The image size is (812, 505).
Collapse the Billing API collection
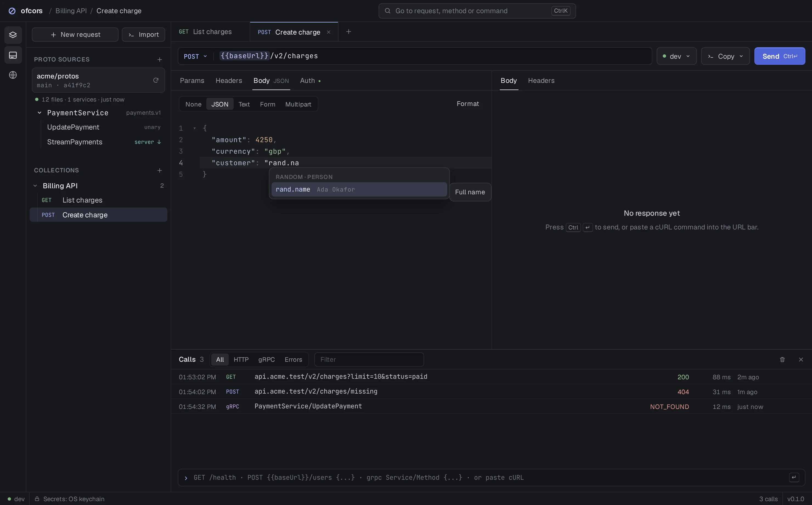pyautogui.click(x=35, y=186)
